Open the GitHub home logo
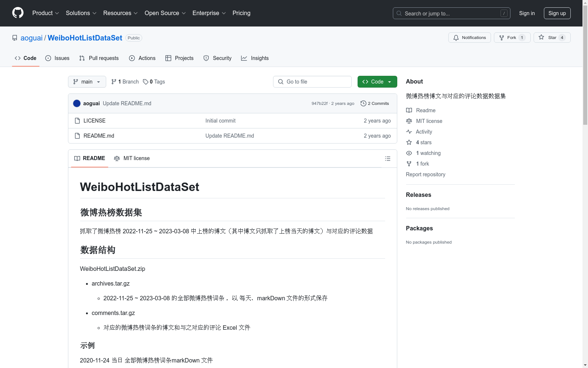 (18, 13)
